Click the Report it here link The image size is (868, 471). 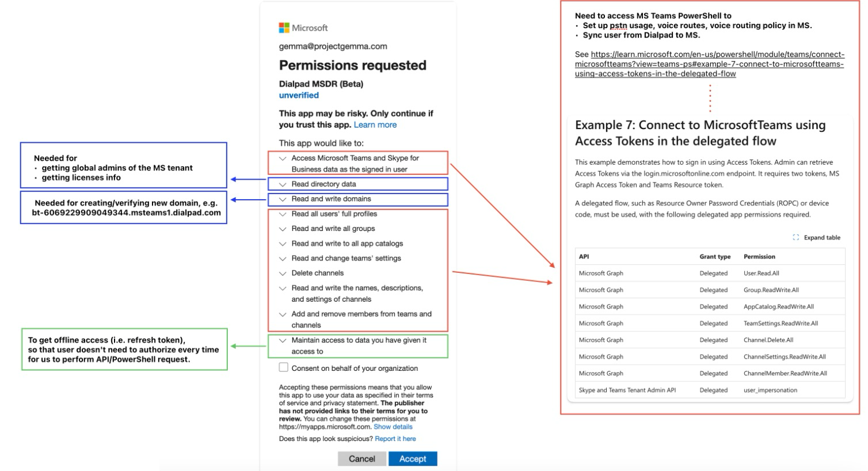point(395,439)
